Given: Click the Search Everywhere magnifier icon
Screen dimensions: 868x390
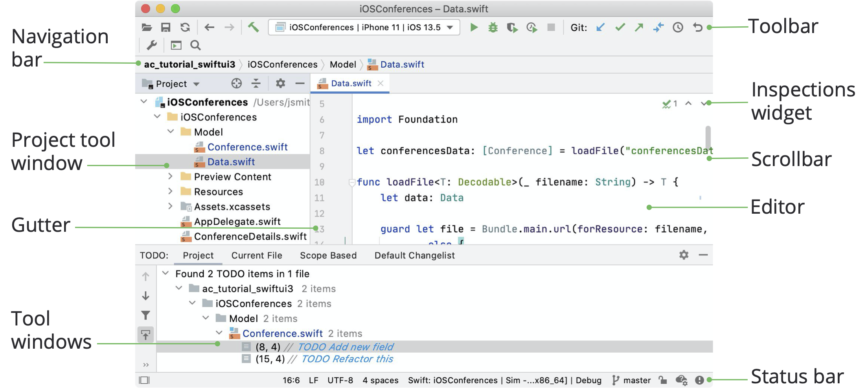Looking at the screenshot, I should pos(195,45).
